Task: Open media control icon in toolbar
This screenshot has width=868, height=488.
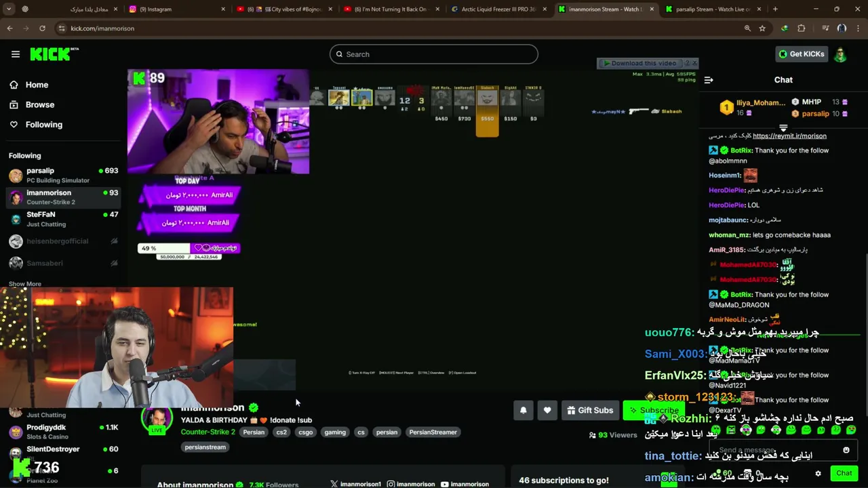Action: coord(825,28)
